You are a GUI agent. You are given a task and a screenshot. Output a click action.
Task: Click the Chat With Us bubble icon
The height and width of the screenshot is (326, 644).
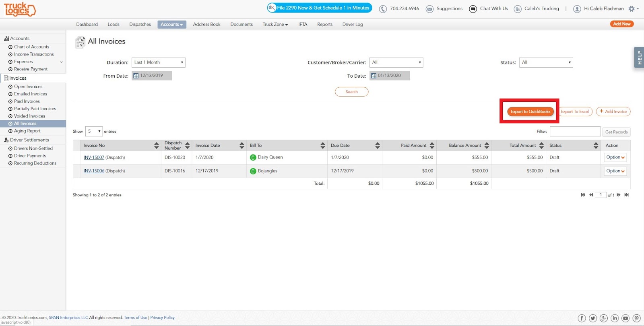(473, 9)
